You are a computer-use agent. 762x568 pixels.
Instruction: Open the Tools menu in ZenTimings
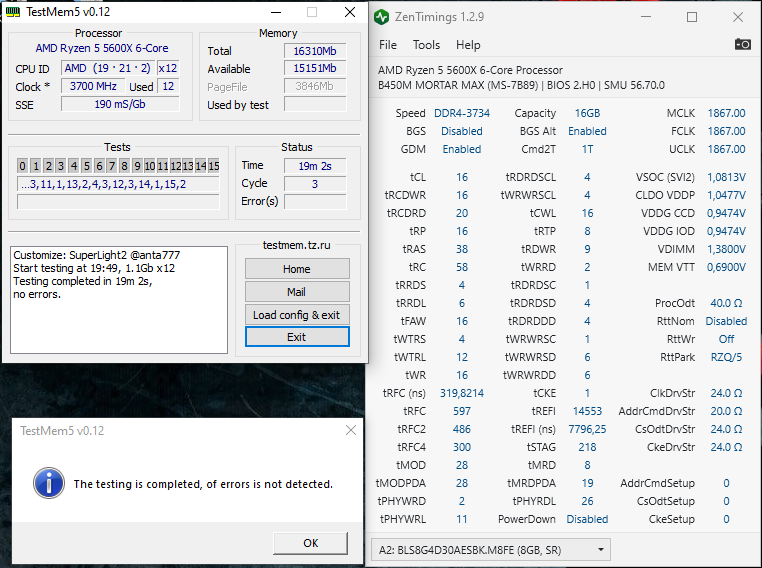point(426,45)
